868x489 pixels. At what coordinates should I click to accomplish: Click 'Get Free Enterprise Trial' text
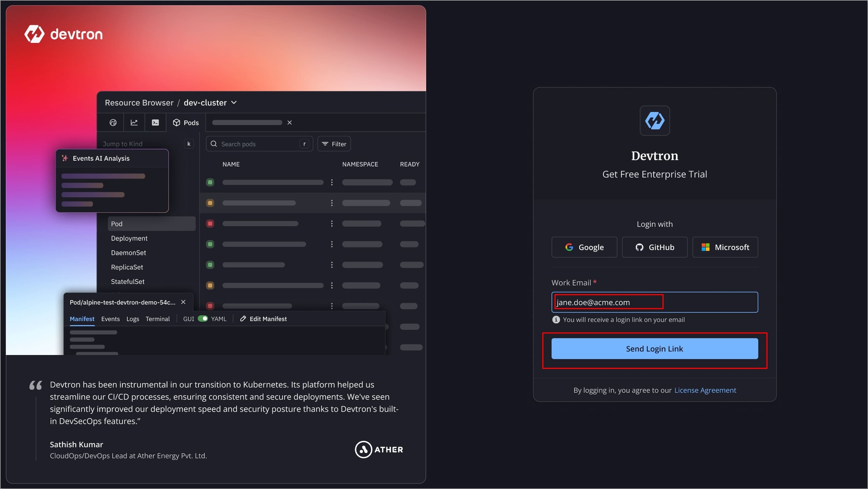coord(654,174)
